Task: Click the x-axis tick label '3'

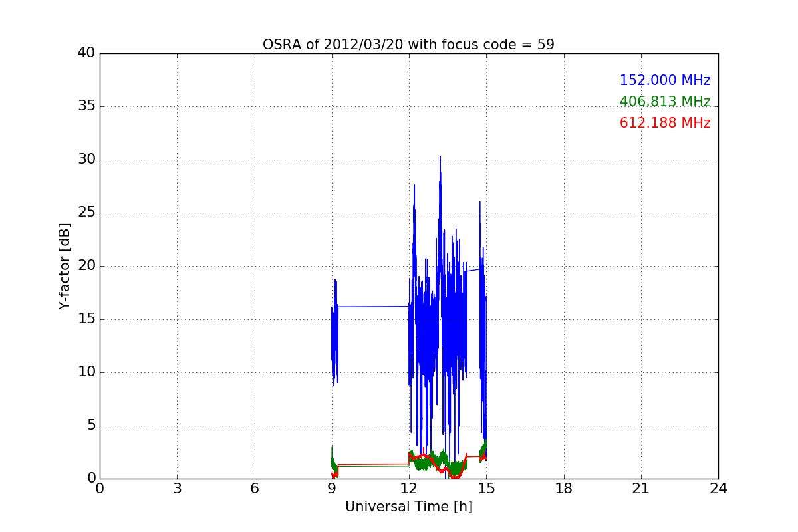Action: click(177, 489)
